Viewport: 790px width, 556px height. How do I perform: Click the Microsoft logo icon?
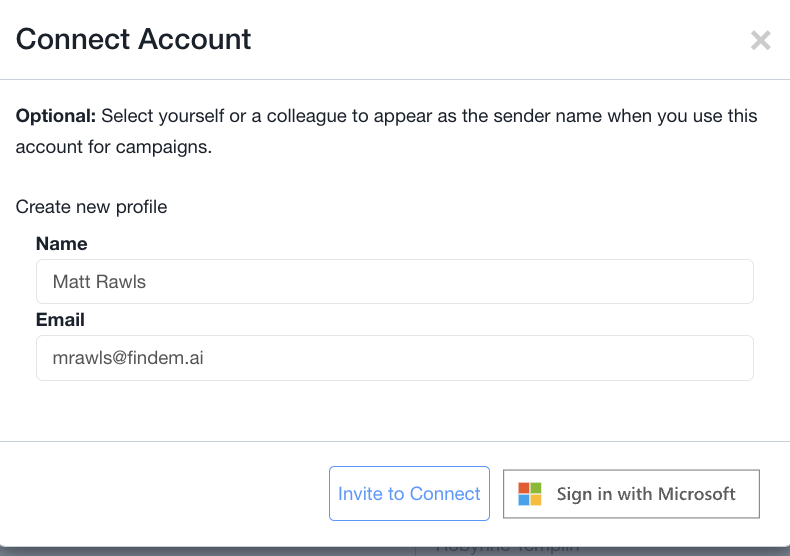pyautogui.click(x=529, y=494)
